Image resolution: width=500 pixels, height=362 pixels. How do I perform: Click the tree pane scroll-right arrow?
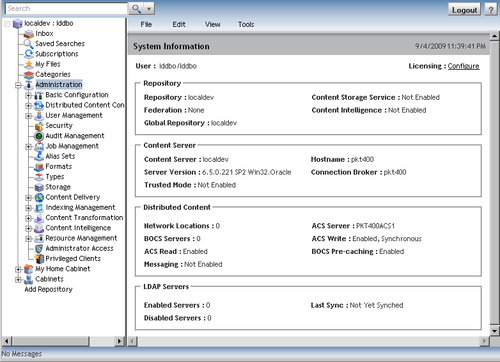point(119,341)
